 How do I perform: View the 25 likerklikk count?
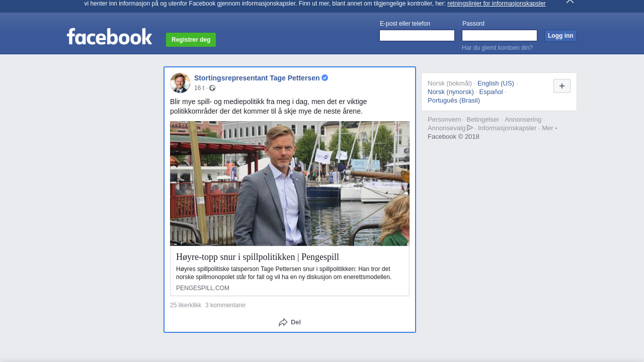pos(186,305)
